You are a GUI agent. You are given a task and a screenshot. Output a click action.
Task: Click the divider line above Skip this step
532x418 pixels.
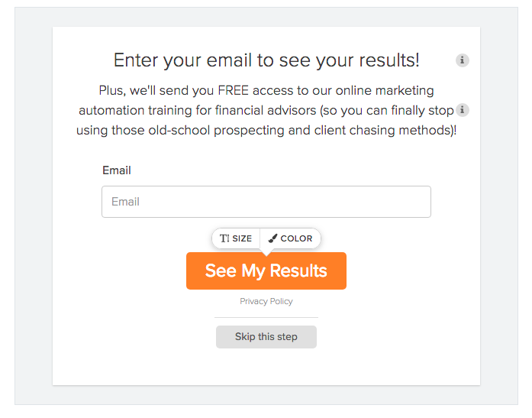pyautogui.click(x=266, y=317)
